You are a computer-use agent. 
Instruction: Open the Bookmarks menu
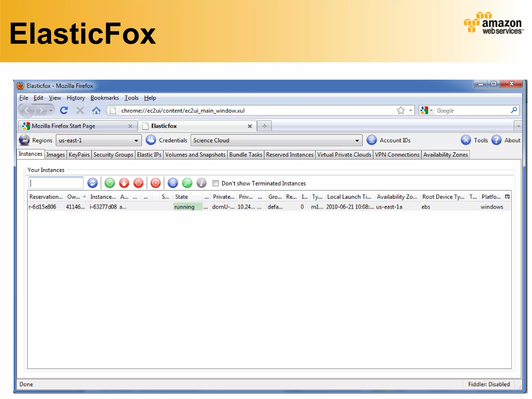(104, 98)
